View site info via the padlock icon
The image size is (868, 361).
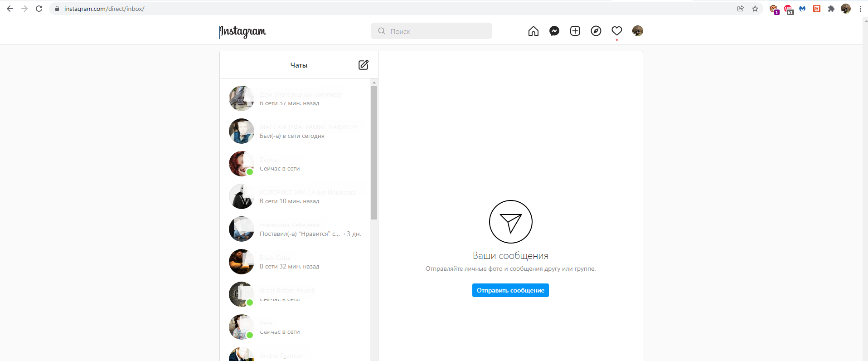click(x=57, y=9)
